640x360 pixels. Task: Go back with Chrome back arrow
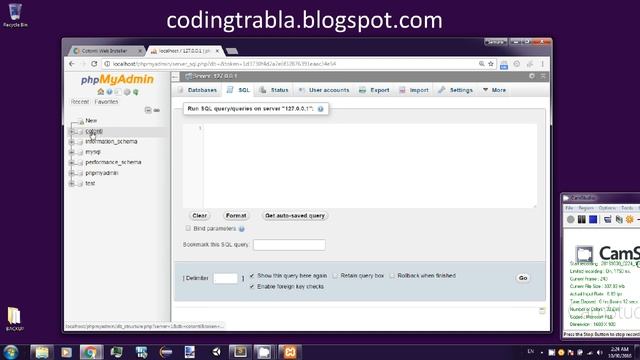tap(72, 64)
